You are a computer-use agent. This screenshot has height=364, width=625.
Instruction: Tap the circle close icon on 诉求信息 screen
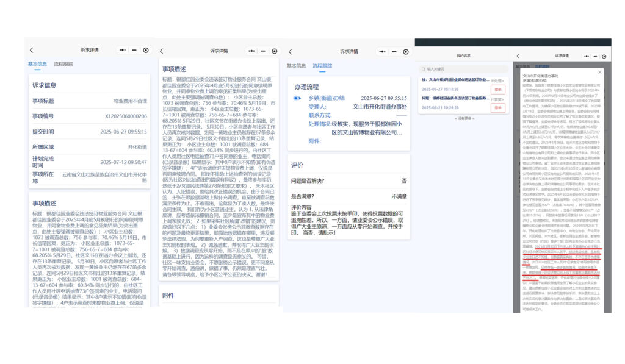point(146,50)
